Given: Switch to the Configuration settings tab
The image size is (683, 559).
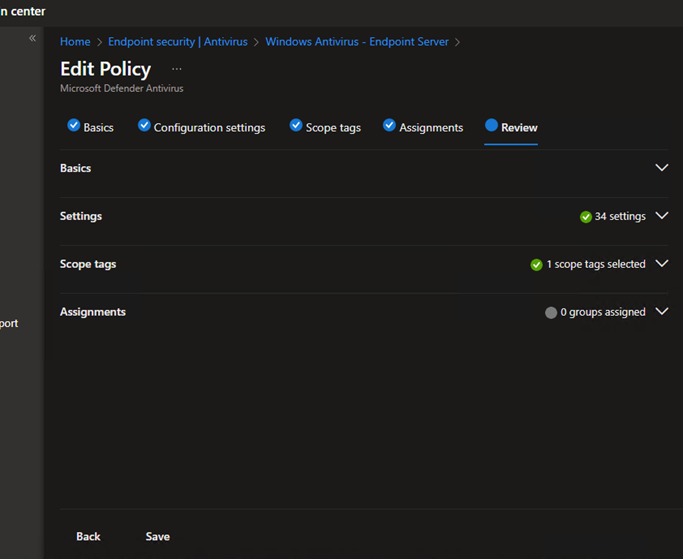Looking at the screenshot, I should pos(209,128).
